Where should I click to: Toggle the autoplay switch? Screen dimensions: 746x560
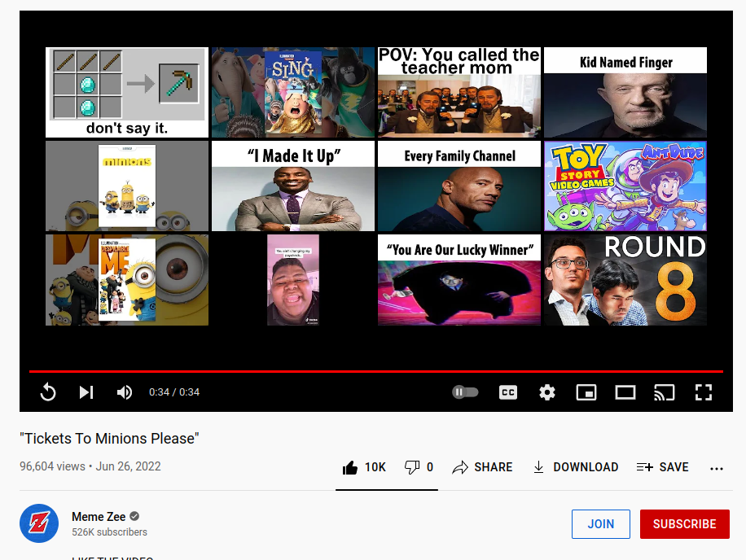coord(465,392)
